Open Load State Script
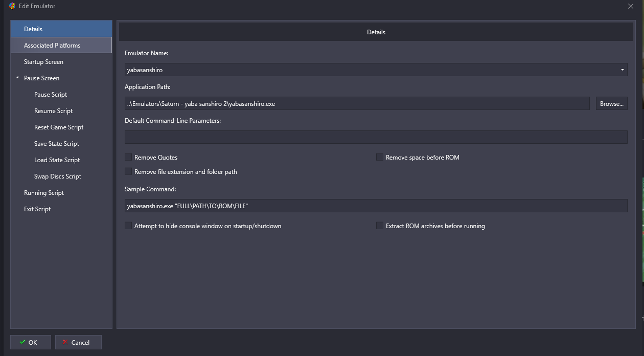The width and height of the screenshot is (644, 356). [x=61, y=160]
